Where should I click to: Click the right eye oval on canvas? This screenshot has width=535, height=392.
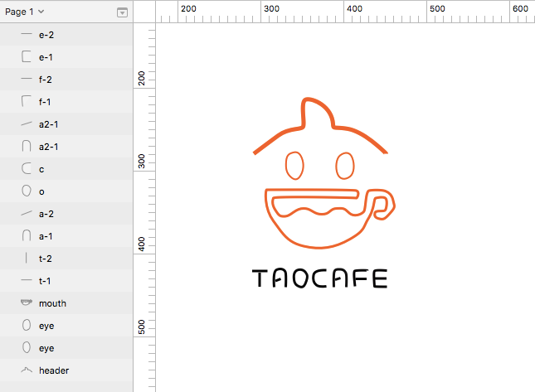(345, 166)
